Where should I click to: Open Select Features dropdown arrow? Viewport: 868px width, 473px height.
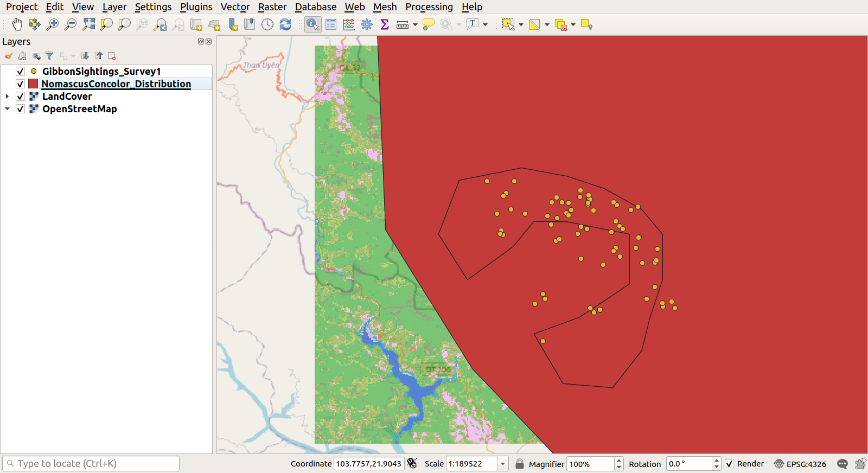tap(521, 24)
